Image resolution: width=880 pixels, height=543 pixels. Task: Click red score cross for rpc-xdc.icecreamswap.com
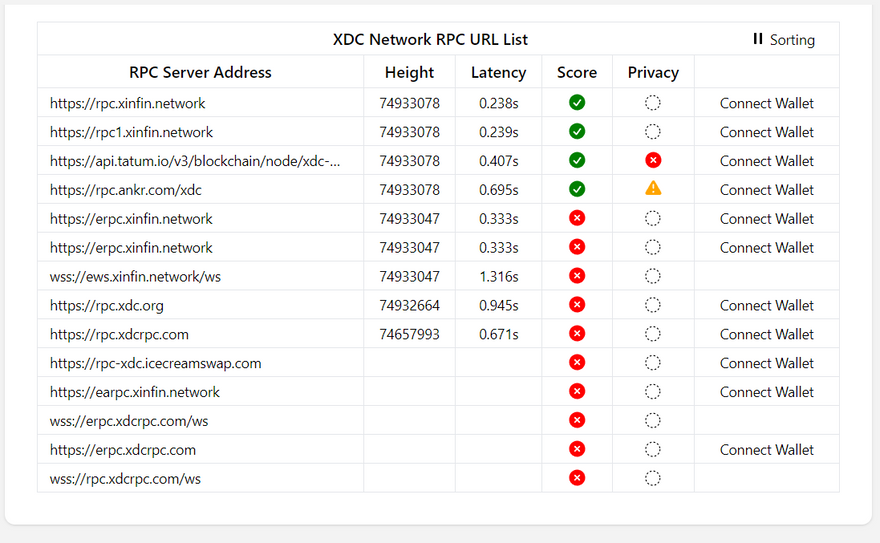(x=577, y=363)
